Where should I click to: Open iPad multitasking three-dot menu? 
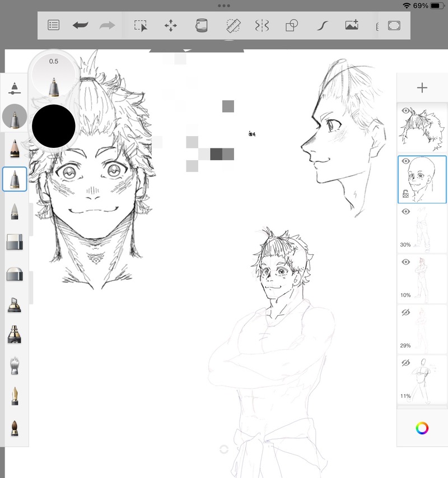[x=224, y=6]
